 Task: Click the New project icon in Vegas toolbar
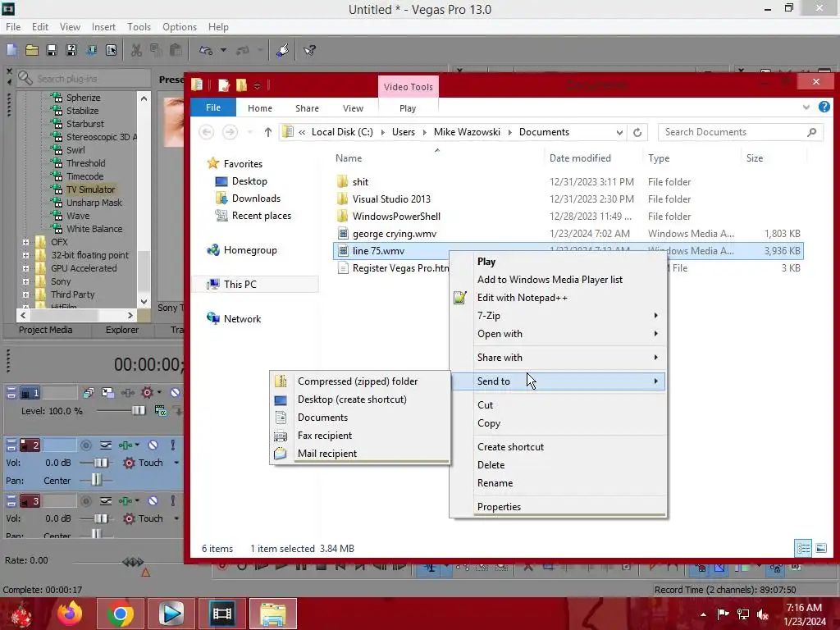tap(11, 50)
